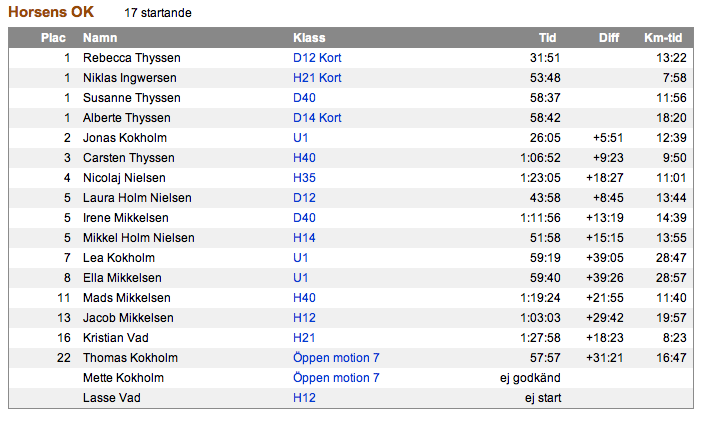Open the H14 class link
Image resolution: width=706 pixels, height=422 pixels.
(x=304, y=238)
